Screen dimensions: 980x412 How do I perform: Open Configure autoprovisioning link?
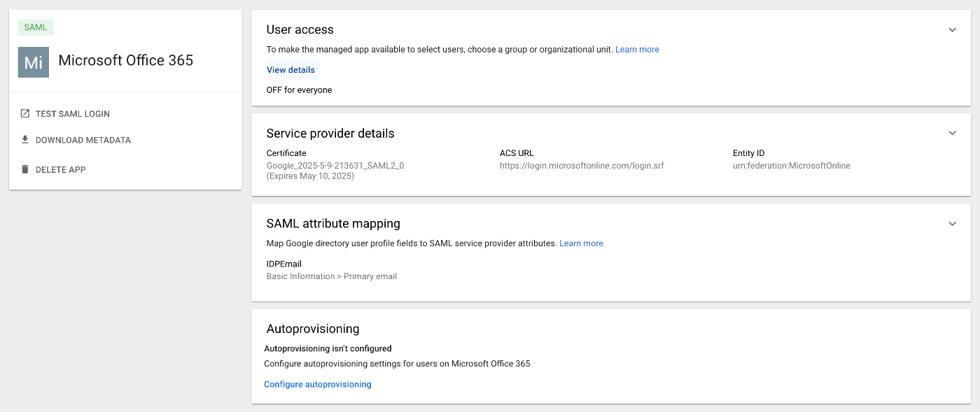tap(318, 384)
